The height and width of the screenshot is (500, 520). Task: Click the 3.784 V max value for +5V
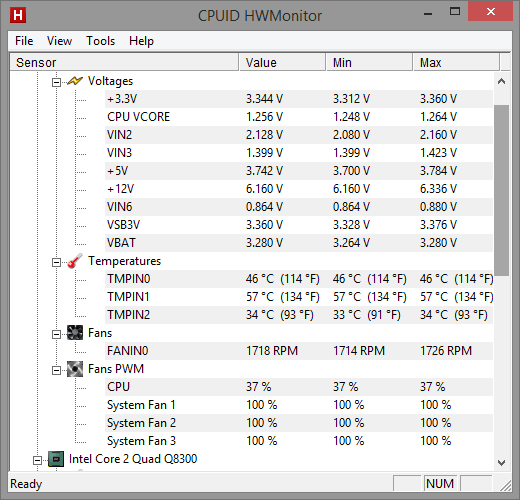(438, 171)
